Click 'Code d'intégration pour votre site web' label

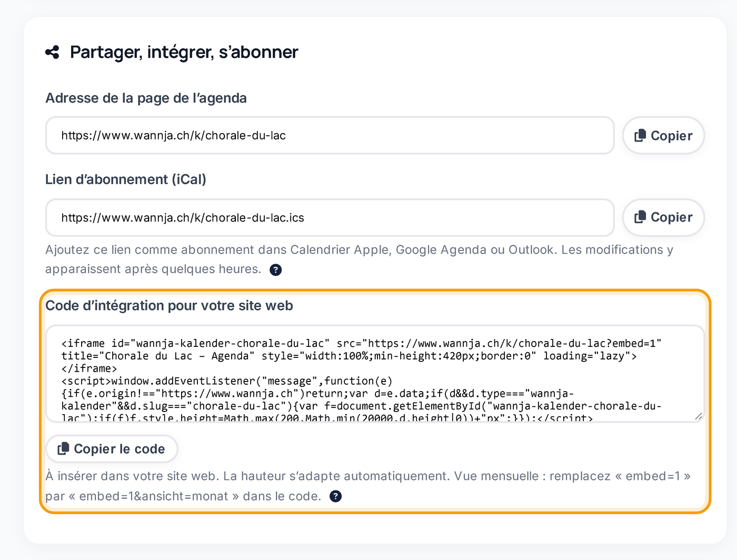169,306
